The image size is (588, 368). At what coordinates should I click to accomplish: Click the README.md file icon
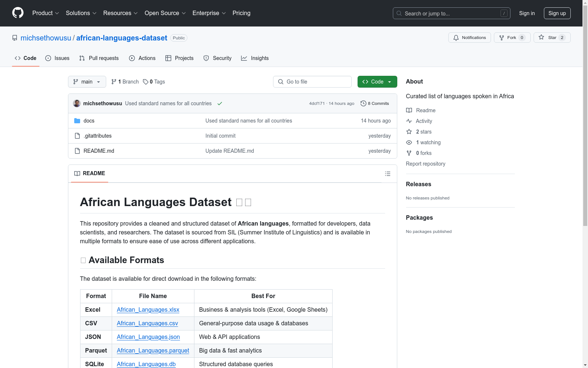point(77,151)
